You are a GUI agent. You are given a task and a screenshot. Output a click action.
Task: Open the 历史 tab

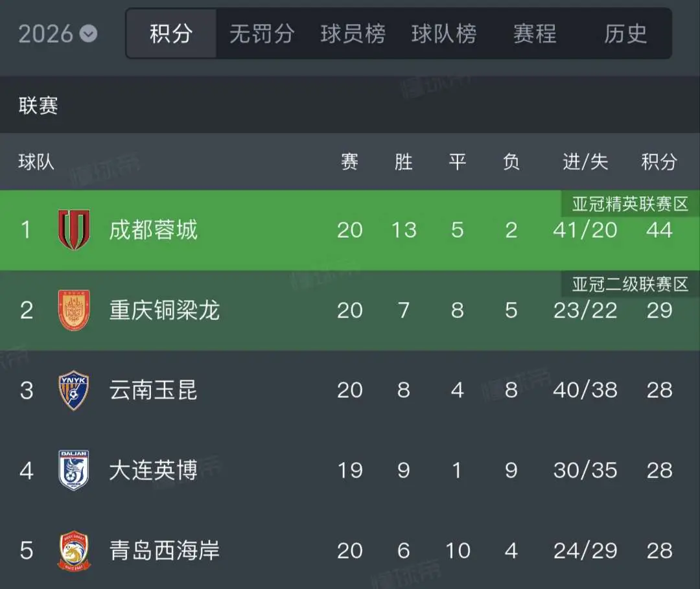[x=625, y=34]
